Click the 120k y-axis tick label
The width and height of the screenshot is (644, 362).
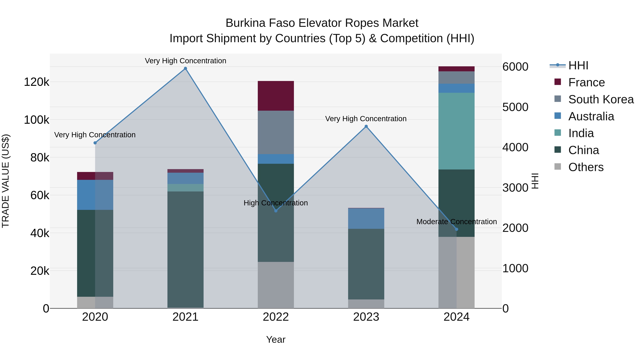pos(36,82)
